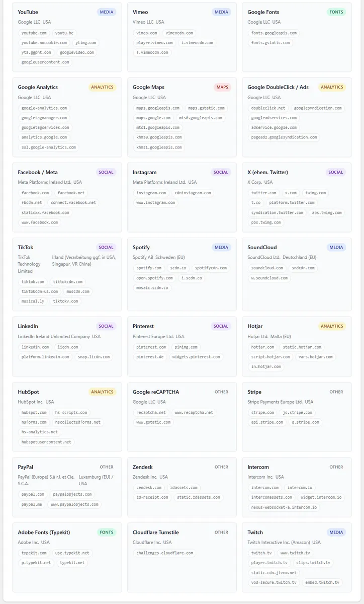Click the googletagmanager.com domain chip
This screenshot has height=604, width=364.
[44, 118]
